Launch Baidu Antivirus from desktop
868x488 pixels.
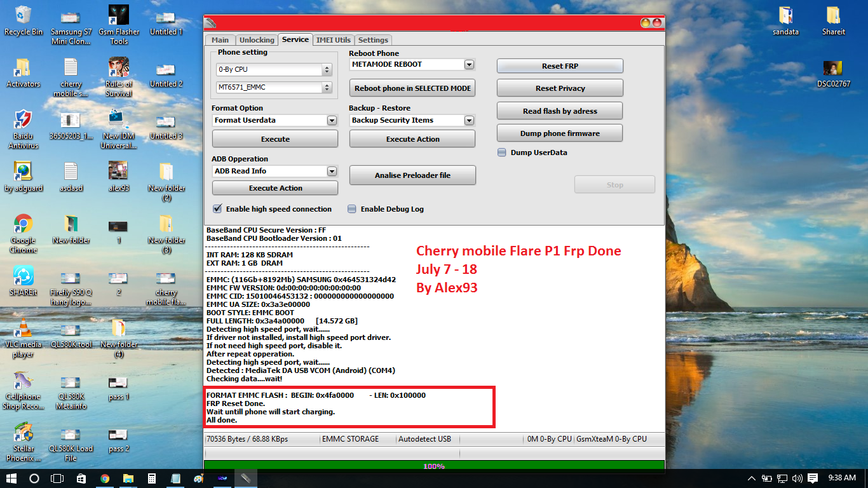coord(24,130)
